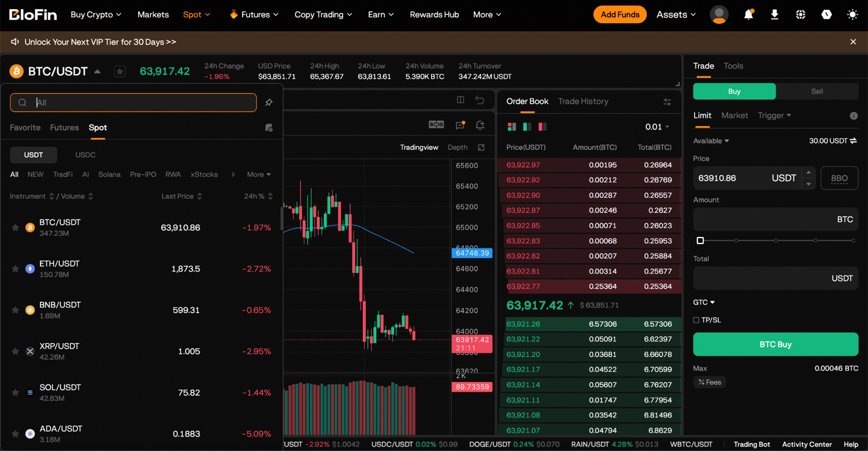Switch to the Trade History tab

tap(583, 101)
